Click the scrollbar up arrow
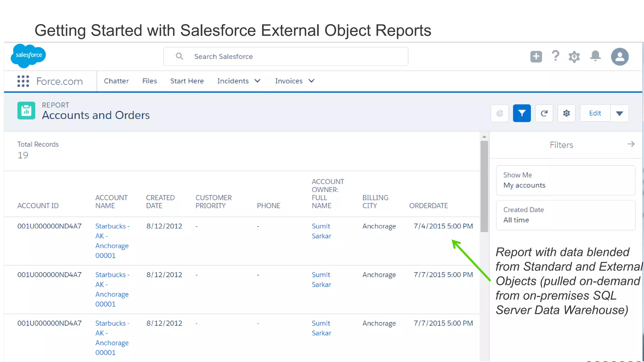The width and height of the screenshot is (644, 362). [x=484, y=137]
